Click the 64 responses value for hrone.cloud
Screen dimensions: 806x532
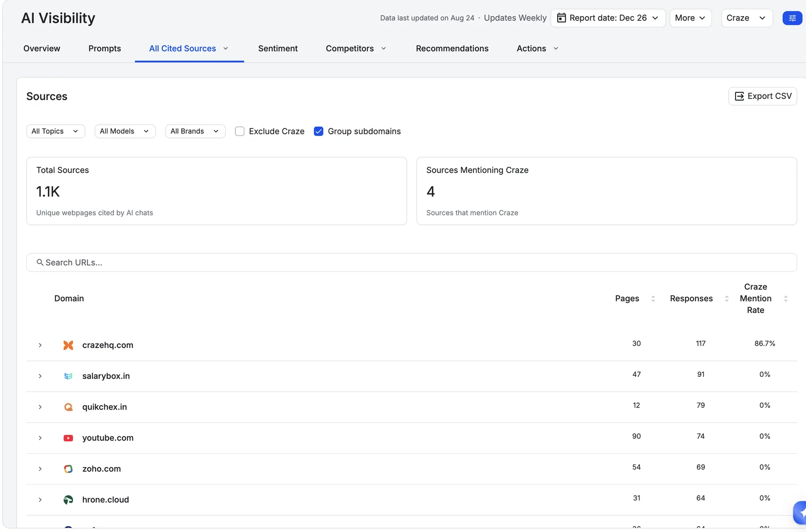click(x=701, y=498)
